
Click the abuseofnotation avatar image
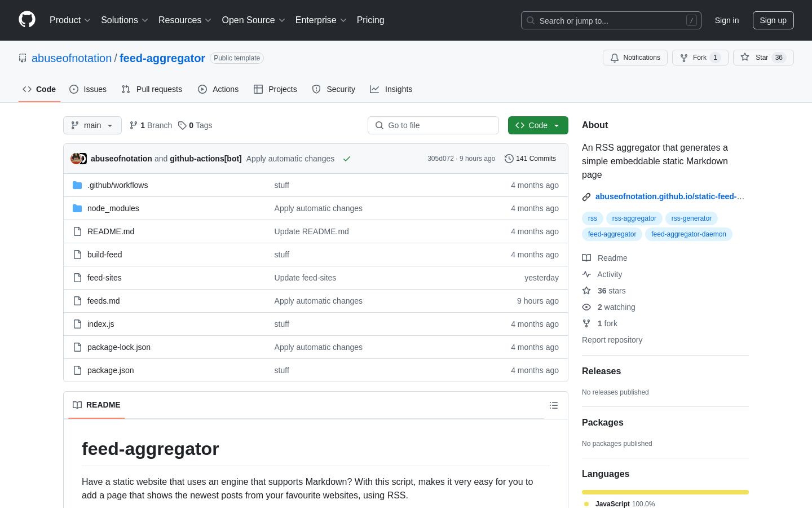pyautogui.click(x=76, y=159)
